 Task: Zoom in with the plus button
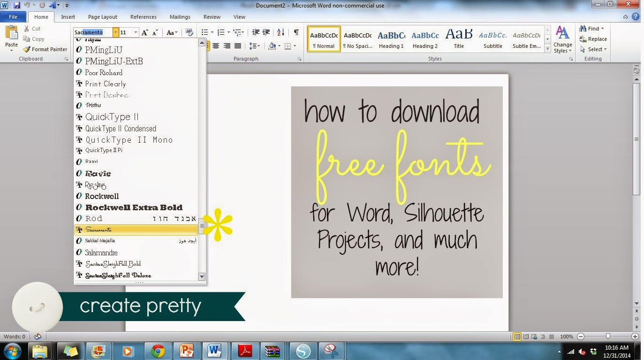635,337
